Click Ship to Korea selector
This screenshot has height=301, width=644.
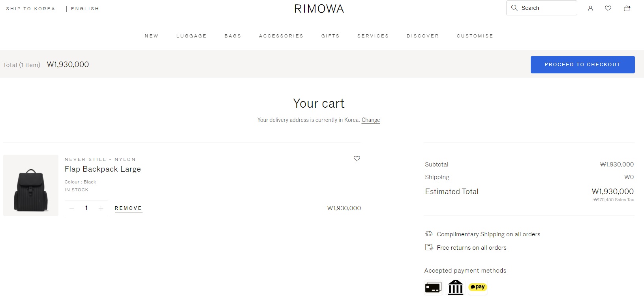pyautogui.click(x=31, y=9)
